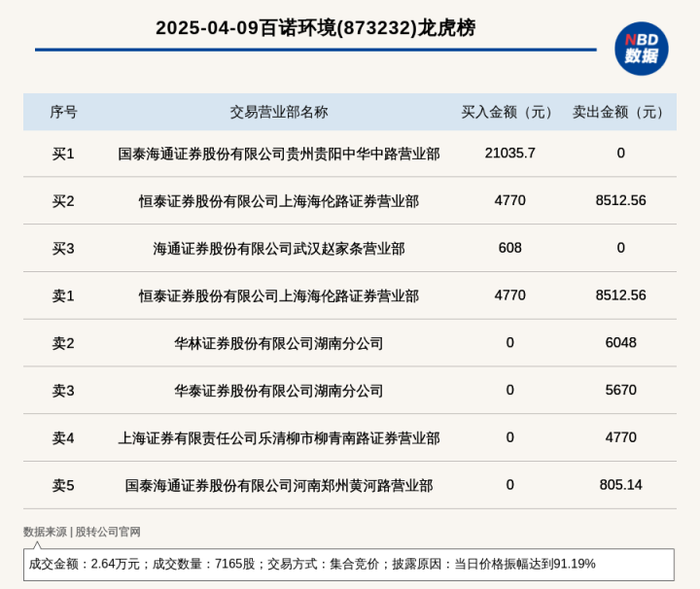
Task: Select 国泰海通证券贵州贵阳中华中路营业部 name
Action: tap(279, 154)
